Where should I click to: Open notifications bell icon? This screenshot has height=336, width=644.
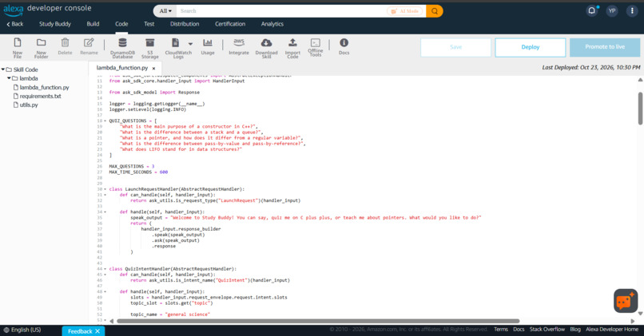[x=591, y=10]
